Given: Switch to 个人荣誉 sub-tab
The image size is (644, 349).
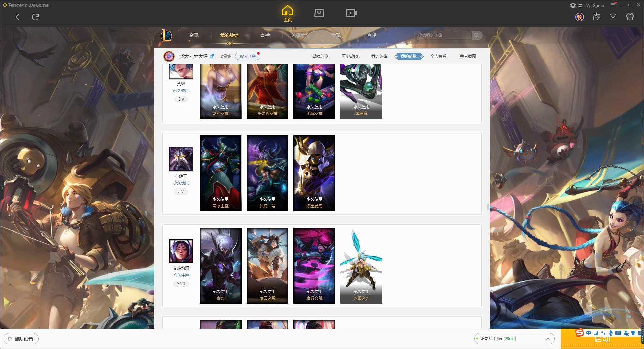Looking at the screenshot, I should pyautogui.click(x=438, y=56).
